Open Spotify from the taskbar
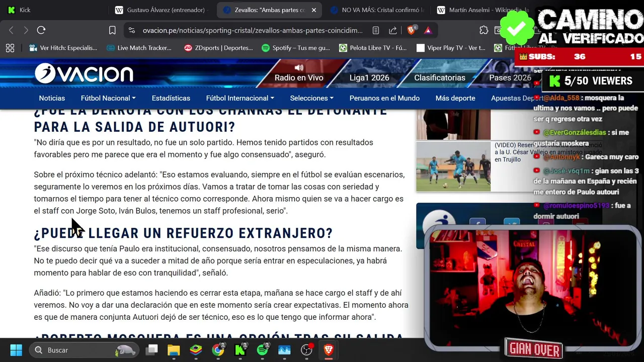644x362 pixels. tap(262, 350)
